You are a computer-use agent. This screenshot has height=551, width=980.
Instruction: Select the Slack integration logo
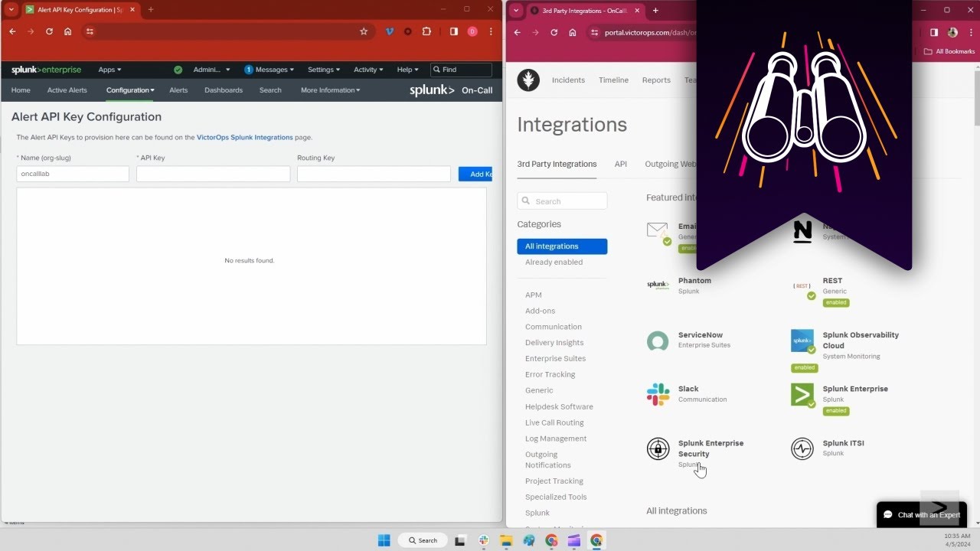tap(658, 394)
